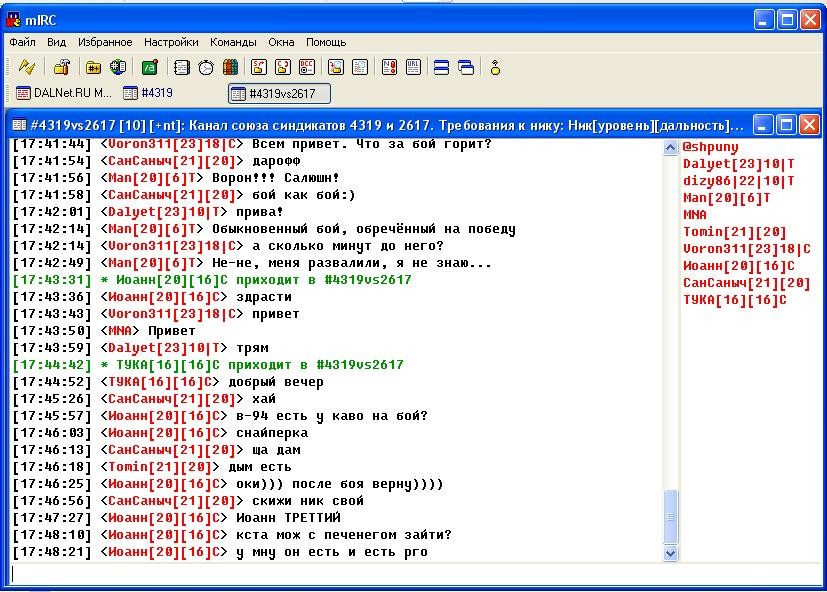
Task: Select Voron311[23]18|C in the nick list
Action: 747,249
